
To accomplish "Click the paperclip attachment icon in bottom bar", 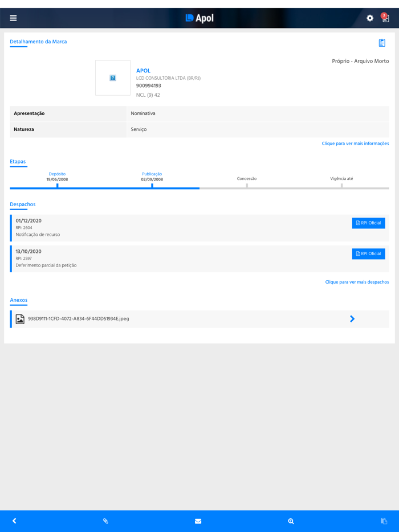I will click(x=105, y=521).
